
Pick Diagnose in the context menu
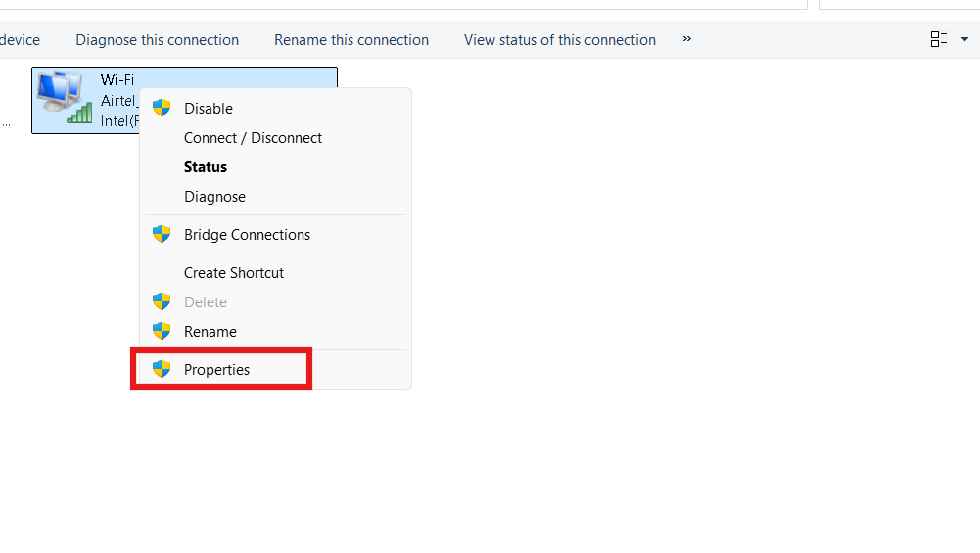click(214, 197)
